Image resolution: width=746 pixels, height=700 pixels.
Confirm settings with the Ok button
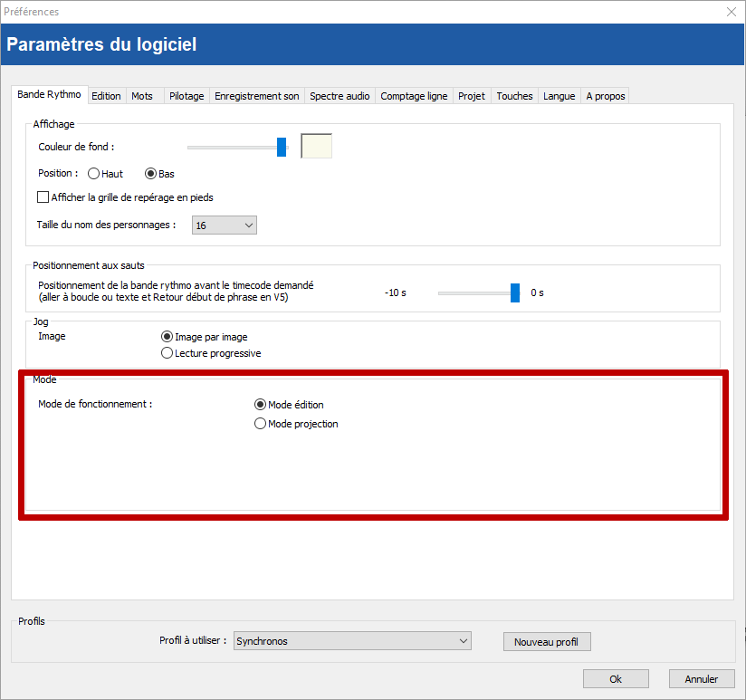pyautogui.click(x=616, y=679)
